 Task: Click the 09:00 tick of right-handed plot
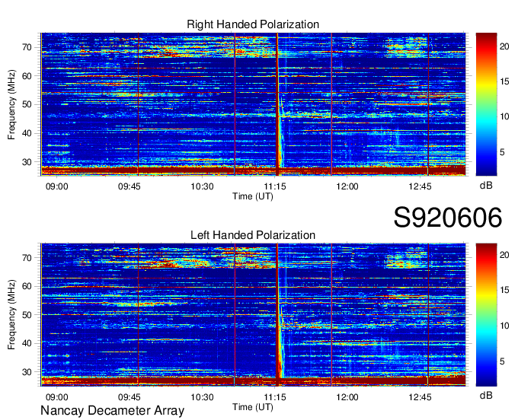point(57,186)
